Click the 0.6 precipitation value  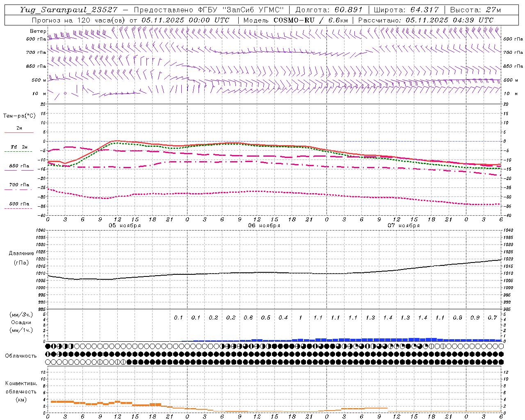(x=248, y=317)
